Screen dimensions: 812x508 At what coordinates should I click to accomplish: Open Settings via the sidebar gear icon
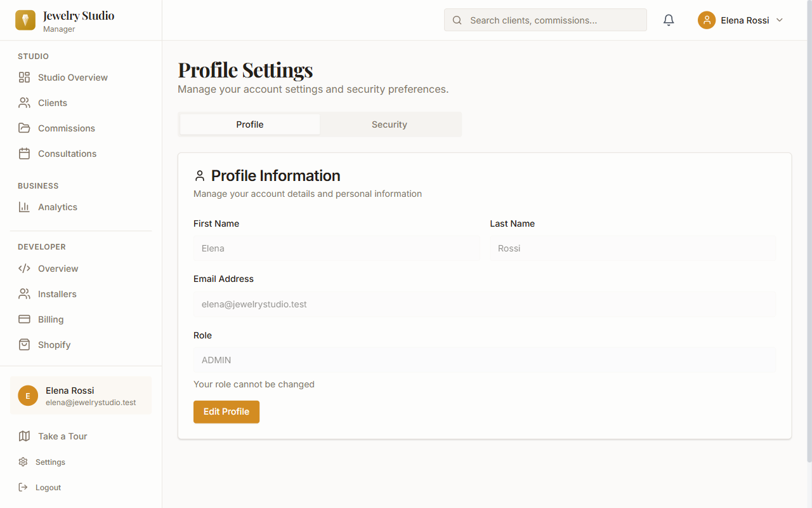coord(23,462)
